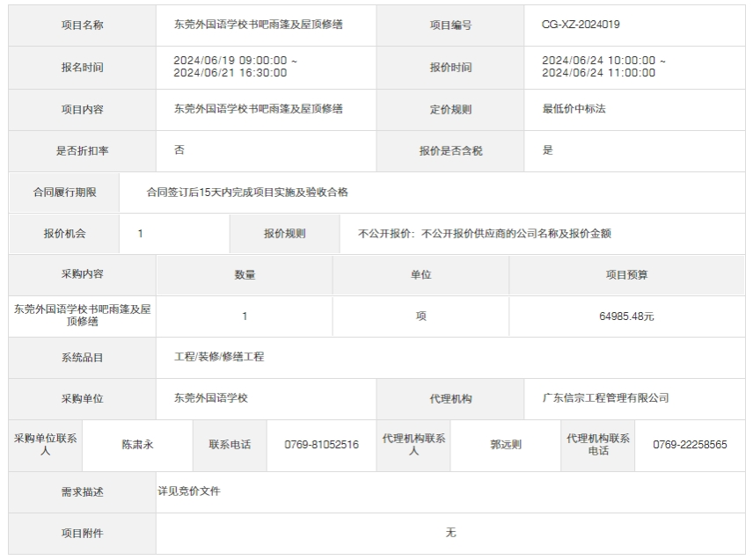The height and width of the screenshot is (560, 753).
Task: Select the budget value 64985.48元
Action: tap(626, 316)
